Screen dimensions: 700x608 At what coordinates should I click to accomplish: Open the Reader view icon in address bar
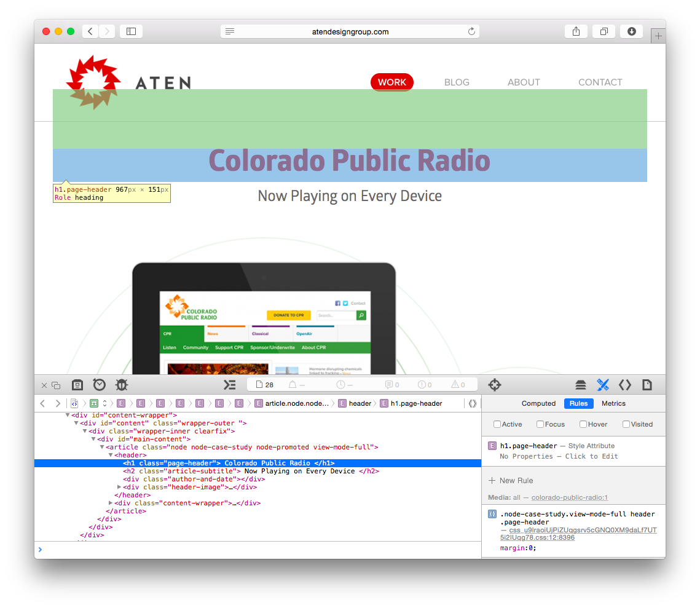pos(230,31)
